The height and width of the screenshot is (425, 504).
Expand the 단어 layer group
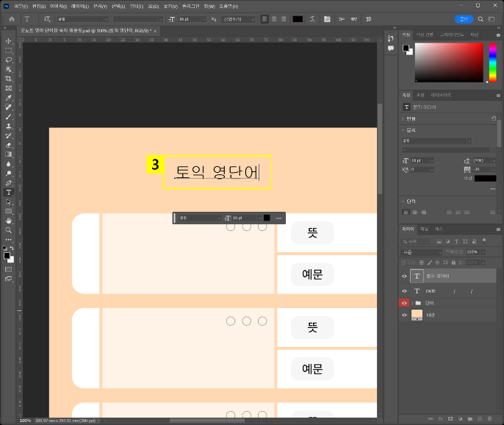(x=411, y=303)
